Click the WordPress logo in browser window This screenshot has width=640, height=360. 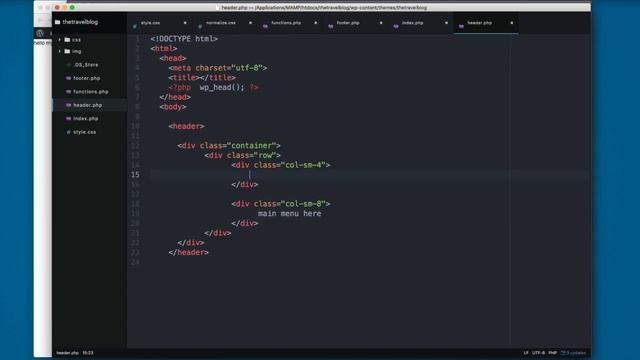pos(40,33)
